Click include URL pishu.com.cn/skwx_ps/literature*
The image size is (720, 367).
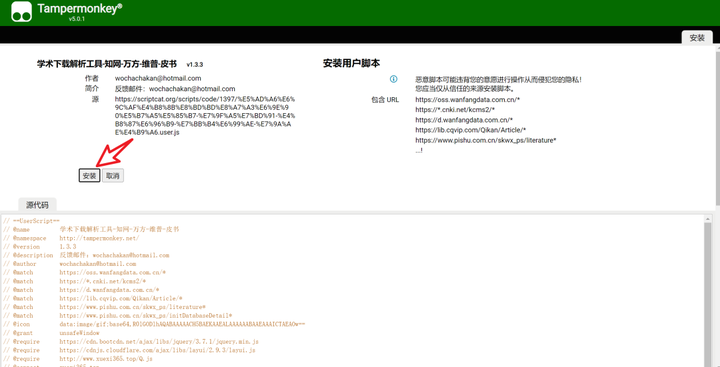pyautogui.click(x=486, y=140)
